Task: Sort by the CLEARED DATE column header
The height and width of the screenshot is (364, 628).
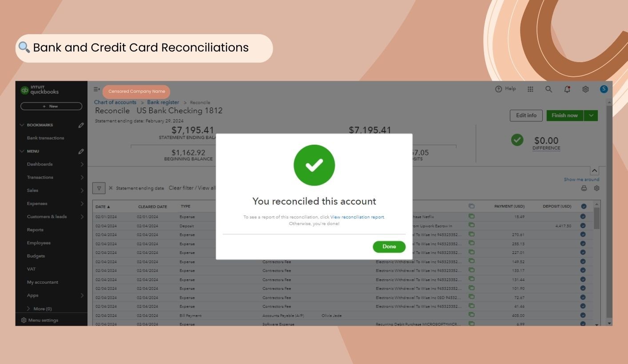Action: [152, 207]
